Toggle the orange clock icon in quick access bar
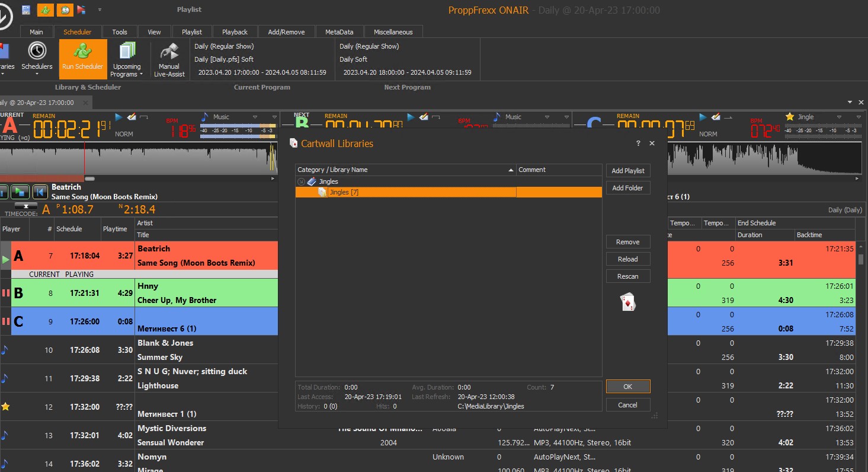 pyautogui.click(x=65, y=10)
